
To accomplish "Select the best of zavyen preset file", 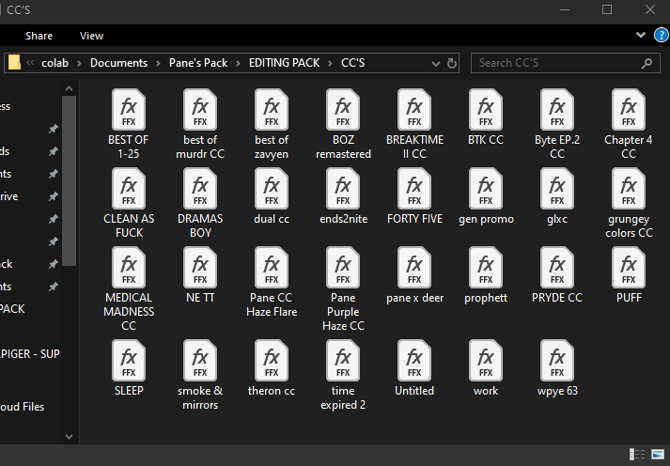I will [271, 124].
